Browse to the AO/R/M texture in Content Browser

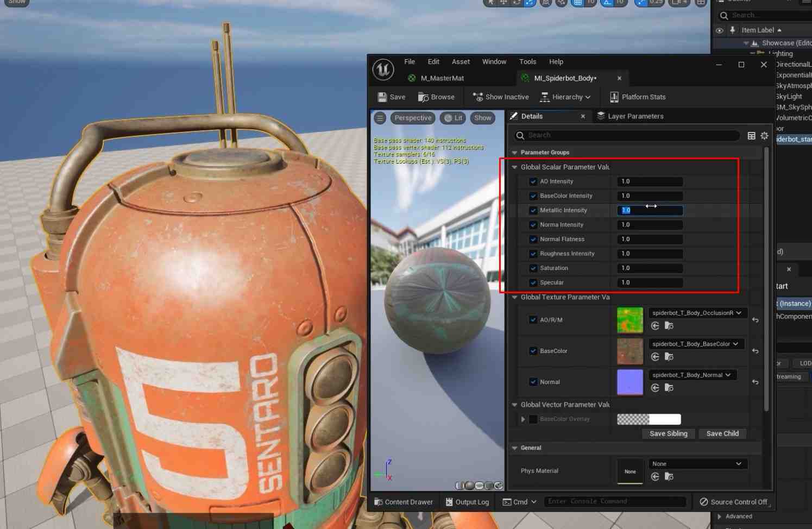(669, 326)
